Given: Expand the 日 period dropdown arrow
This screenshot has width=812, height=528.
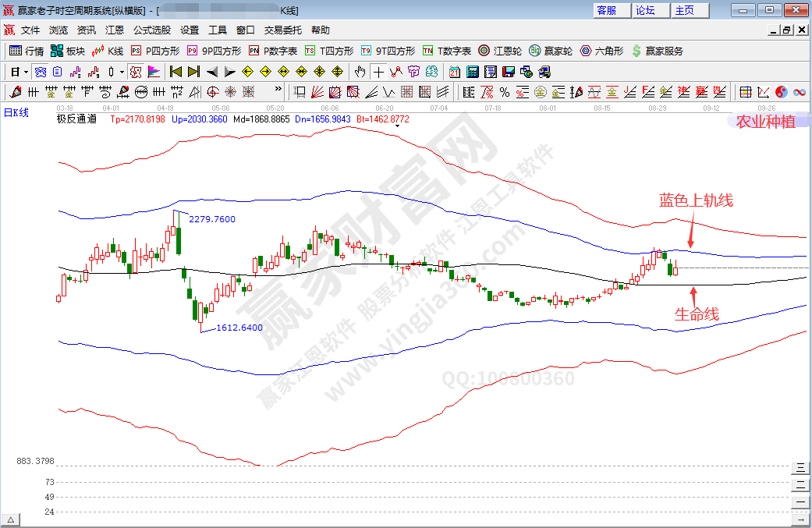Looking at the screenshot, I should (26, 72).
